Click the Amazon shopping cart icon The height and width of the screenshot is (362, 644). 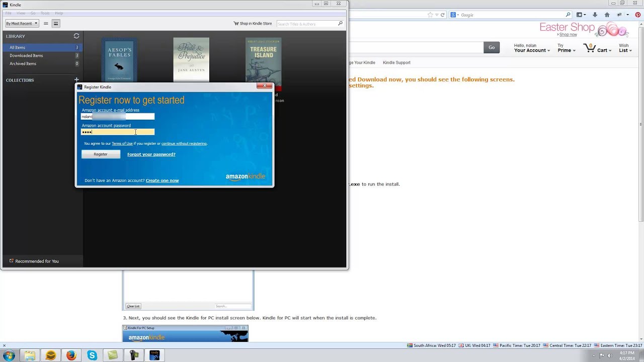(x=589, y=48)
